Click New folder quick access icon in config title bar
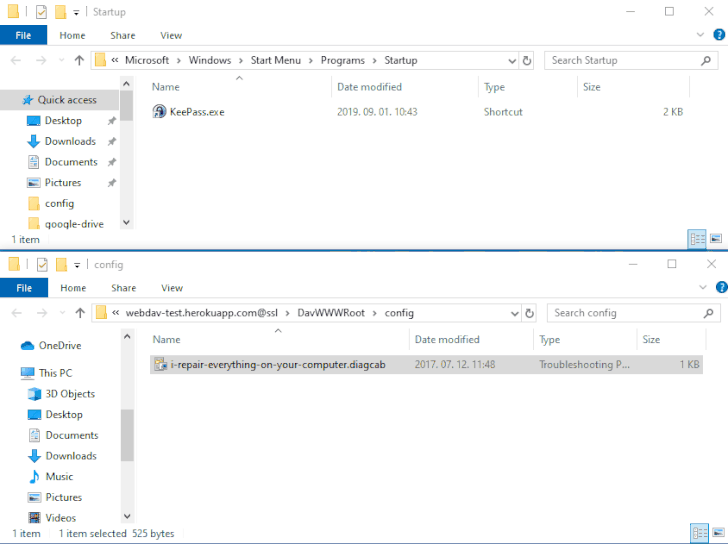The width and height of the screenshot is (728, 544). tap(62, 265)
